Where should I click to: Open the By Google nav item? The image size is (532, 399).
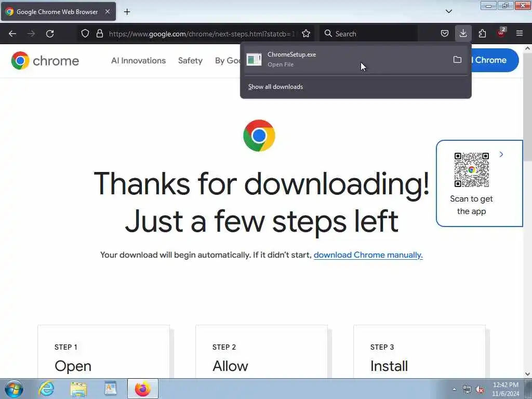coord(228,61)
